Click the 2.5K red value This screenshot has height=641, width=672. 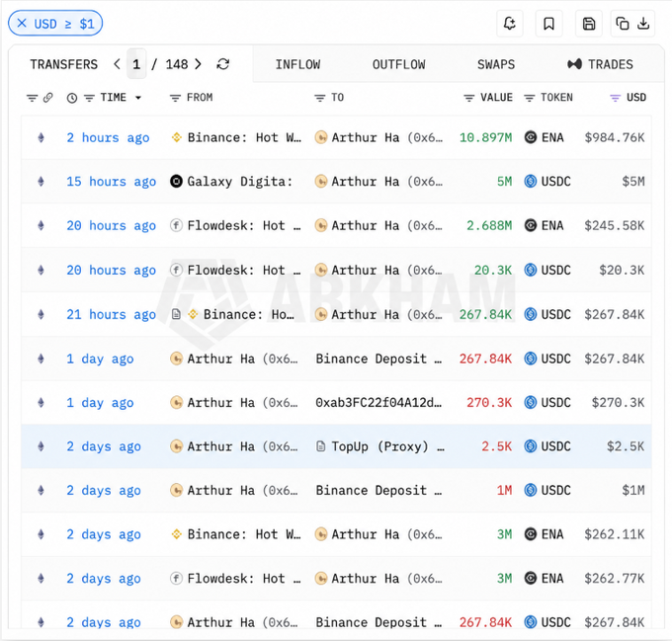[x=496, y=446]
